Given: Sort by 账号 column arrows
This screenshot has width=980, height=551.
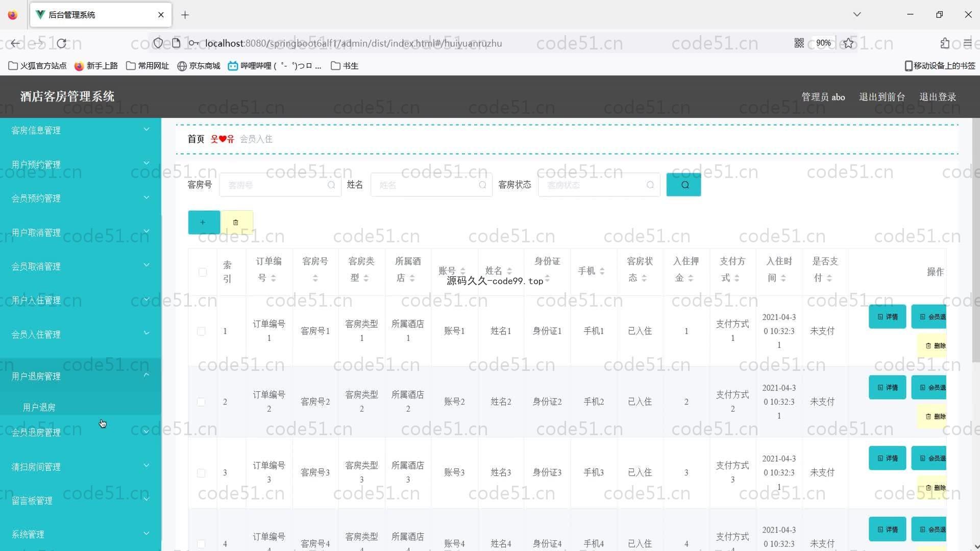Looking at the screenshot, I should pos(462,271).
